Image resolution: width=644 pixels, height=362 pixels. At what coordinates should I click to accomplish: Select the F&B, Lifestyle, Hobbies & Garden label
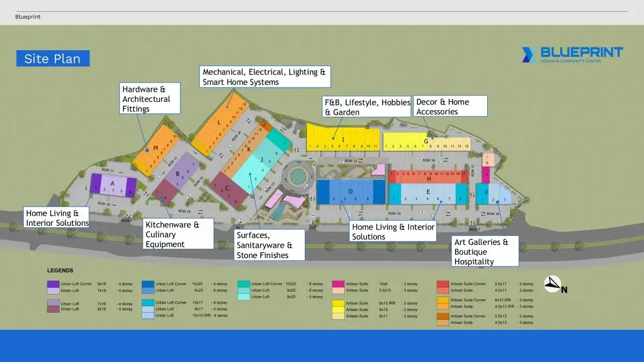click(x=367, y=107)
